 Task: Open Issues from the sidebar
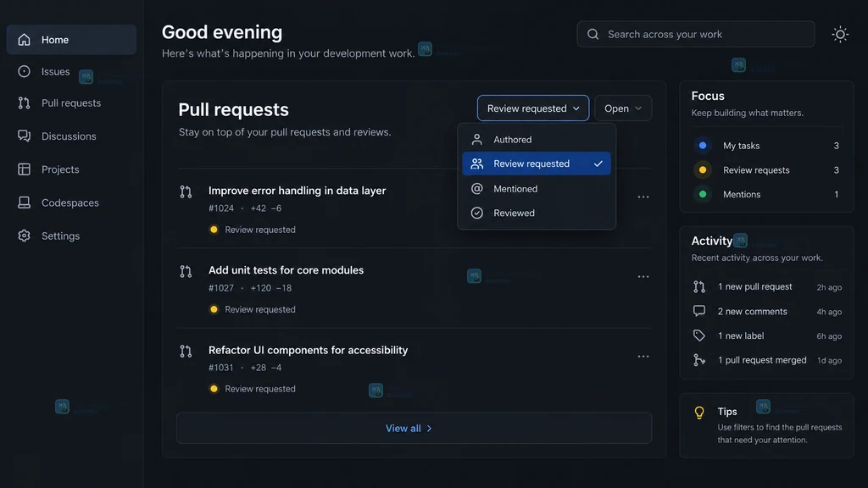click(55, 71)
